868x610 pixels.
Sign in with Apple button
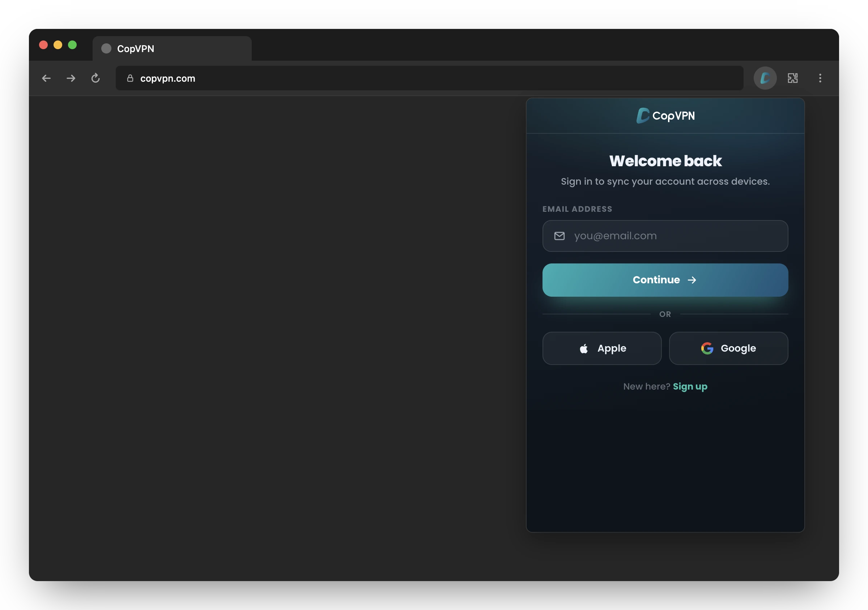(602, 348)
